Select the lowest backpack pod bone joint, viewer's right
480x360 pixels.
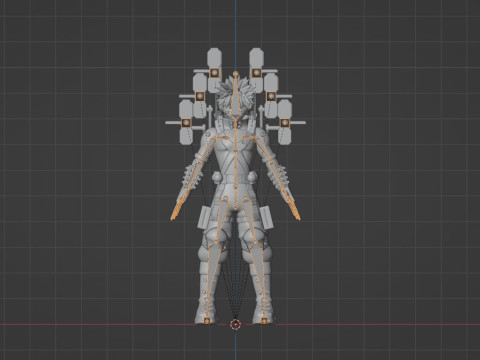(x=285, y=123)
